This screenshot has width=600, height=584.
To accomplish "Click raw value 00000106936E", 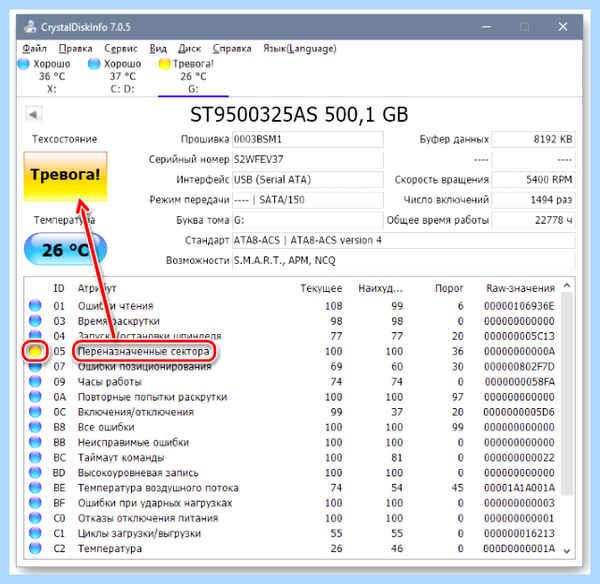I will pos(519,306).
